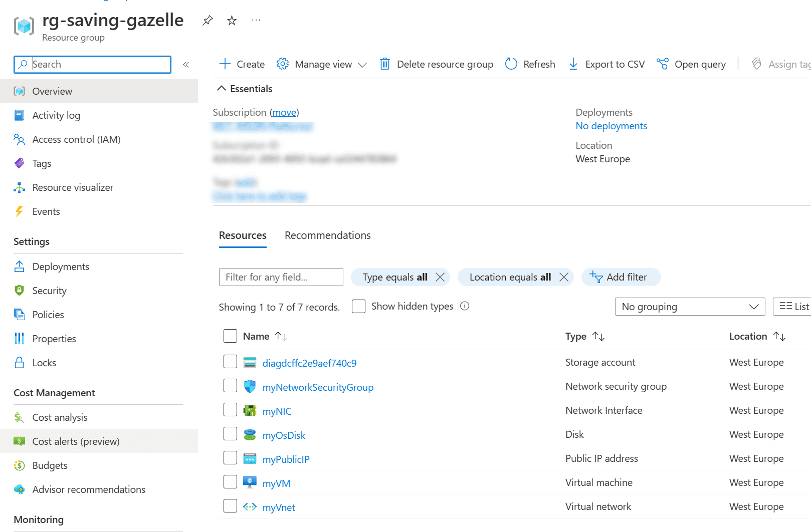This screenshot has height=532, width=811.
Task: Sort resources by Location column
Action: [x=757, y=336]
